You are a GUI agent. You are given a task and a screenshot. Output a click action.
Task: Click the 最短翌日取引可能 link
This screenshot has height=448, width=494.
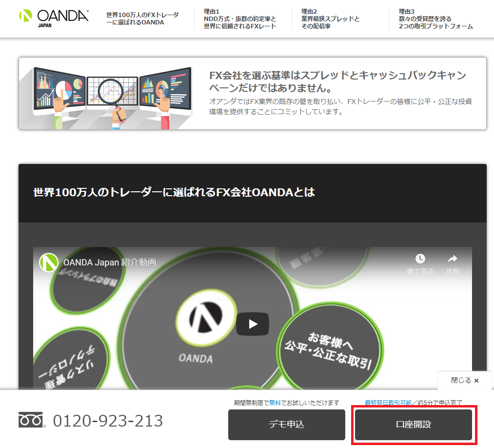click(388, 403)
